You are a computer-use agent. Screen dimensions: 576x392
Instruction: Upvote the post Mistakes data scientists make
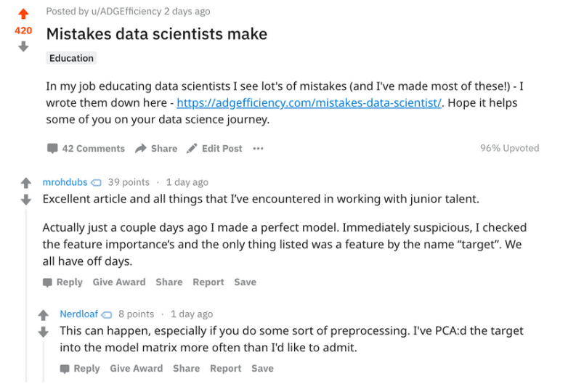tap(23, 14)
